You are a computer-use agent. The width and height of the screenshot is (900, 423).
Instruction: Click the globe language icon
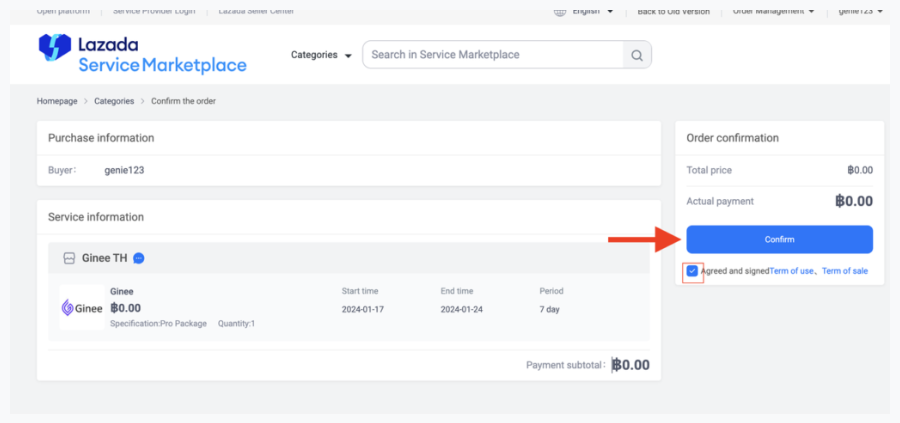coord(560,11)
